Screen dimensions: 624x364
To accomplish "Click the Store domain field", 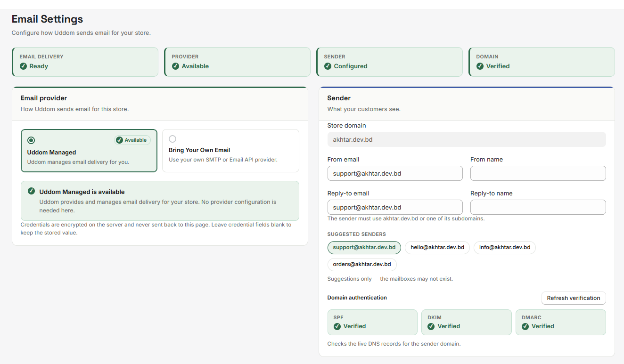I will (x=467, y=139).
